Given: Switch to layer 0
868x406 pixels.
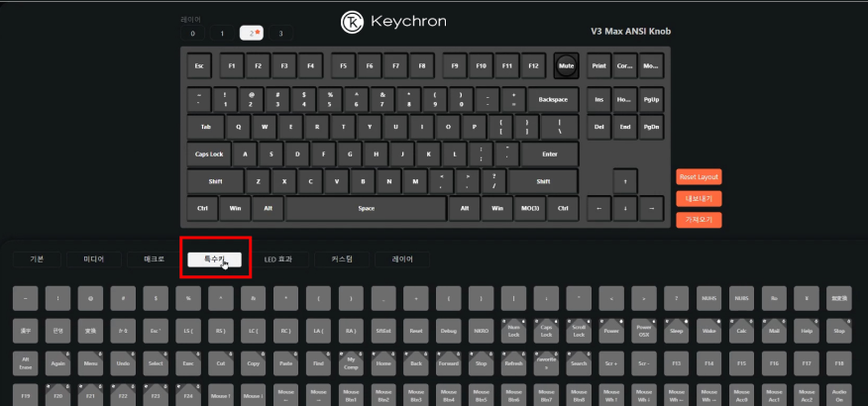Looking at the screenshot, I should coord(192,34).
